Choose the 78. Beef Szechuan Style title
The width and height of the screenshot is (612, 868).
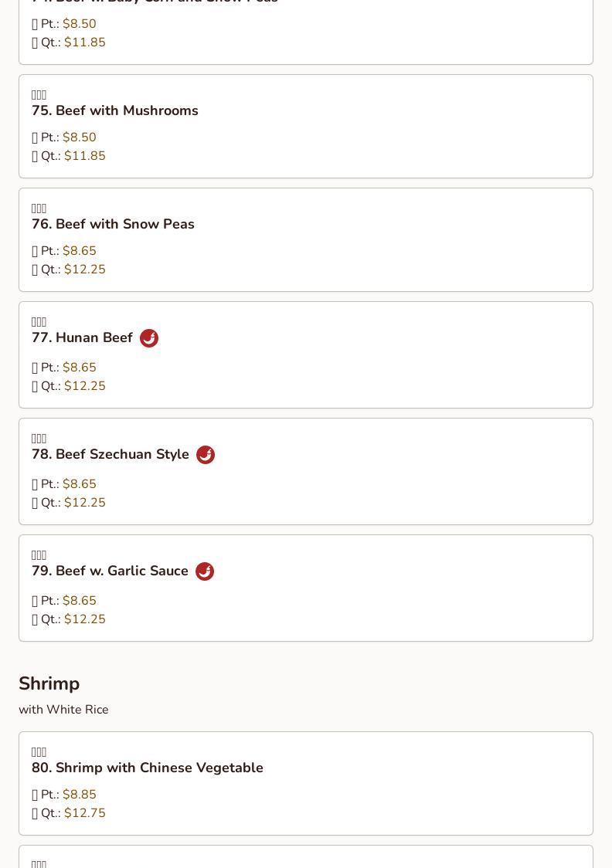(110, 454)
